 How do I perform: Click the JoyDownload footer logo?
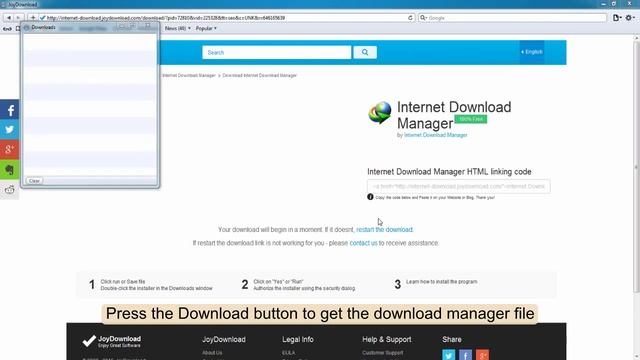click(111, 341)
